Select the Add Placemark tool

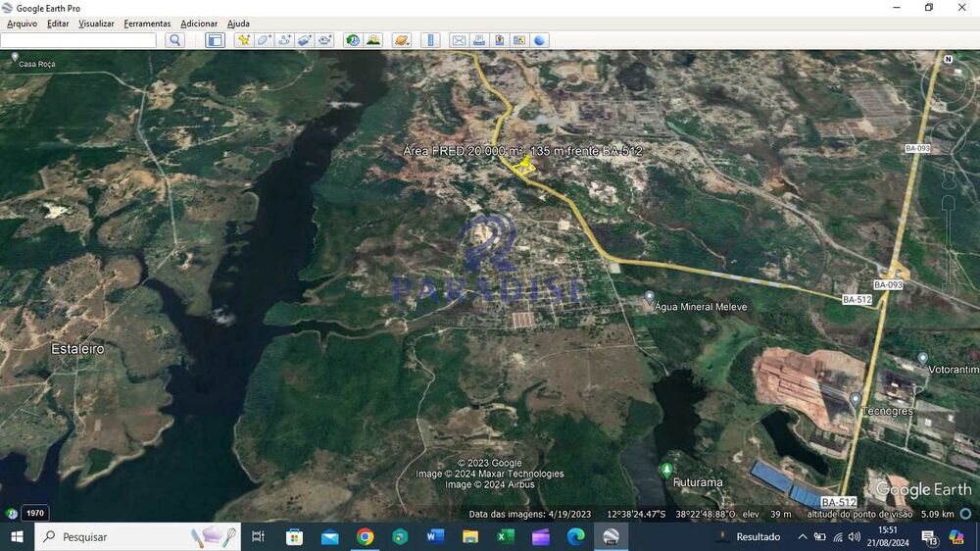pyautogui.click(x=244, y=40)
